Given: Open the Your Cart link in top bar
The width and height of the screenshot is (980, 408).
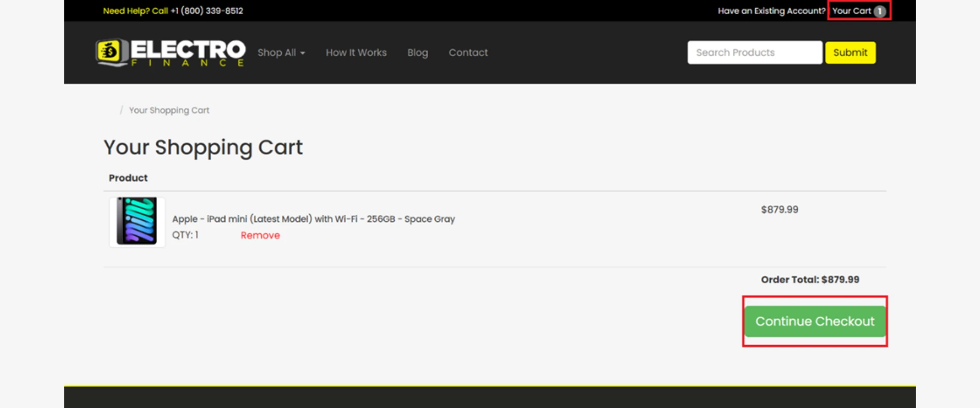Looking at the screenshot, I should (x=851, y=11).
